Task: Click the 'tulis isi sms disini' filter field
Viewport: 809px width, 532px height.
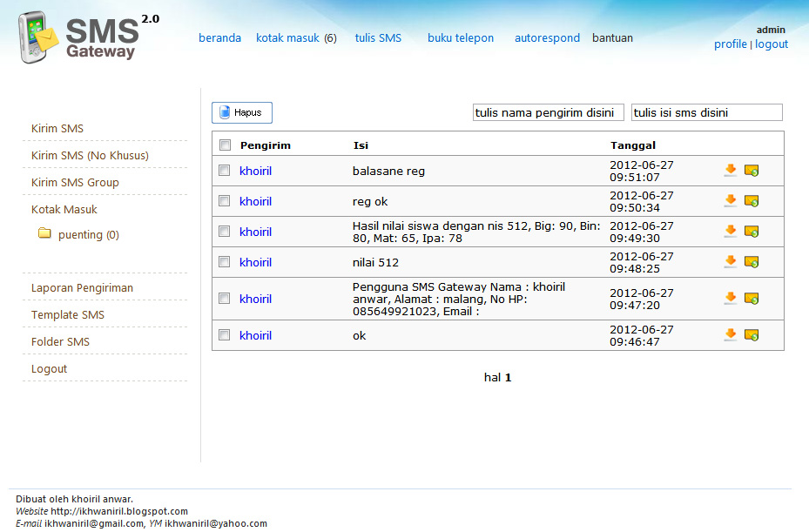Action: point(706,112)
